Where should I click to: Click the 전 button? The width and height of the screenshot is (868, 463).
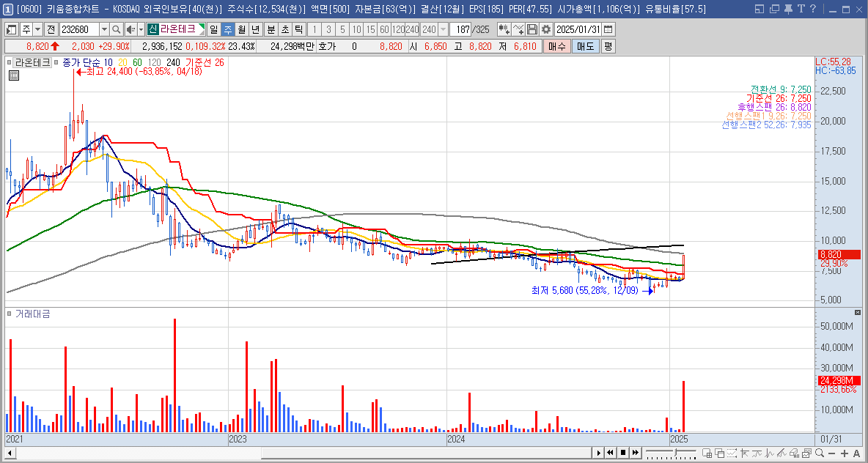click(51, 29)
